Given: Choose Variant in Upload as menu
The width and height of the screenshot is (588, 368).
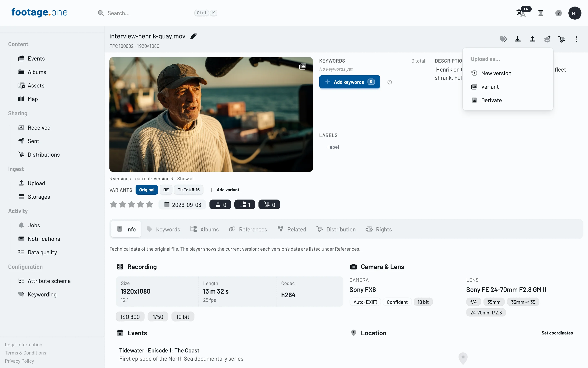Looking at the screenshot, I should 508,87.
